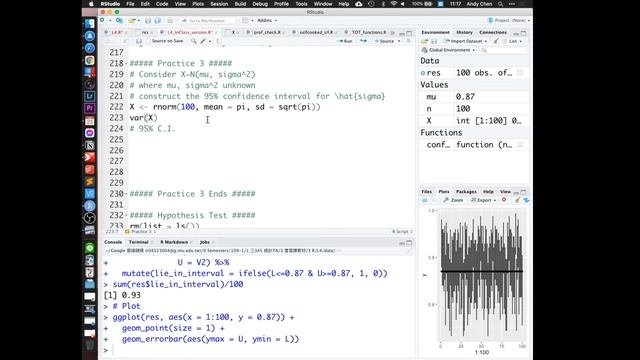
Task: Open the res data viewer grid icon
Action: click(x=520, y=73)
